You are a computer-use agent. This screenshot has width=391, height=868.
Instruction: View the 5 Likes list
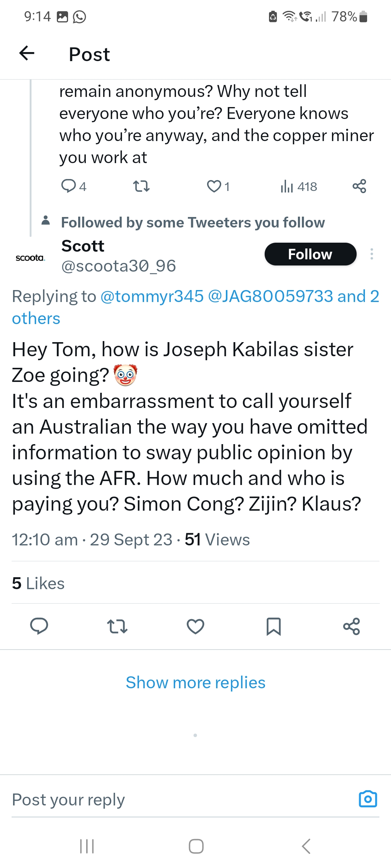coord(38,583)
